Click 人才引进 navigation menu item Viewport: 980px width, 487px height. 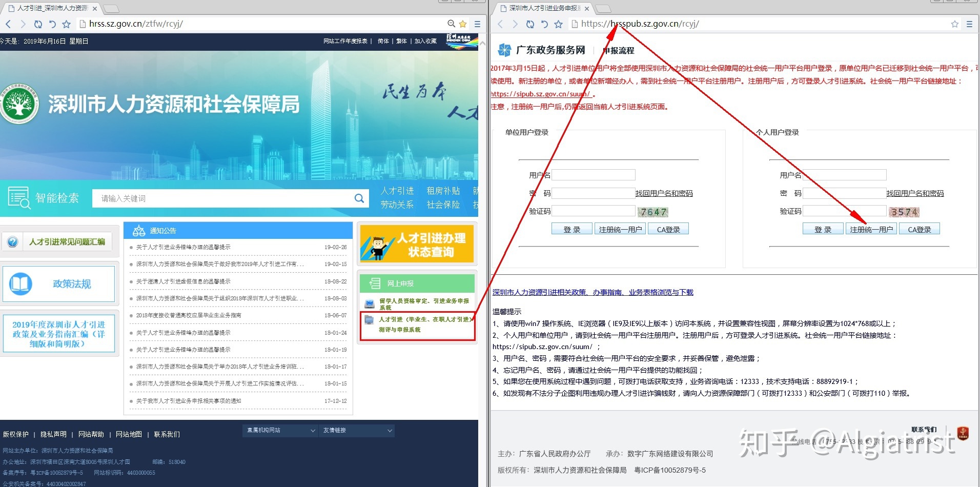397,191
